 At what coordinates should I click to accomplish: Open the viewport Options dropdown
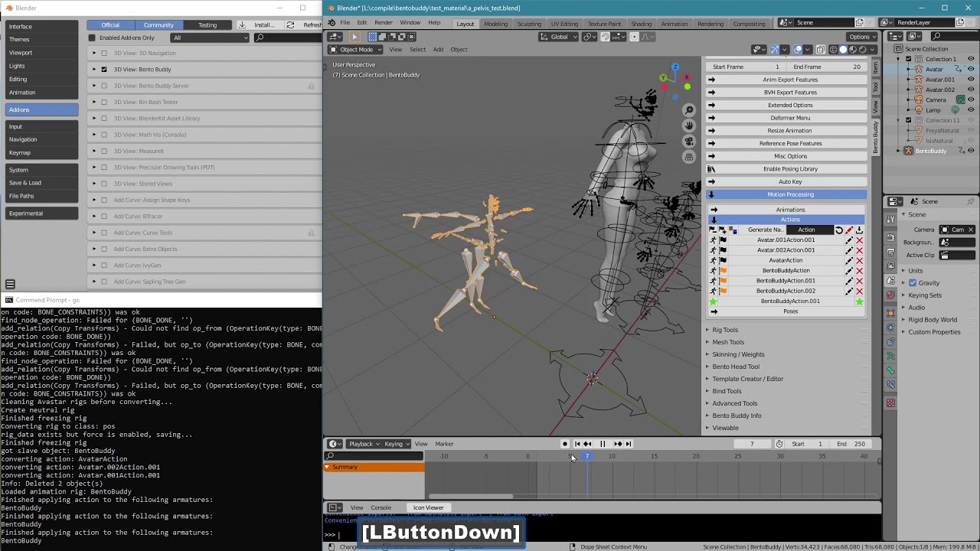[x=862, y=37]
